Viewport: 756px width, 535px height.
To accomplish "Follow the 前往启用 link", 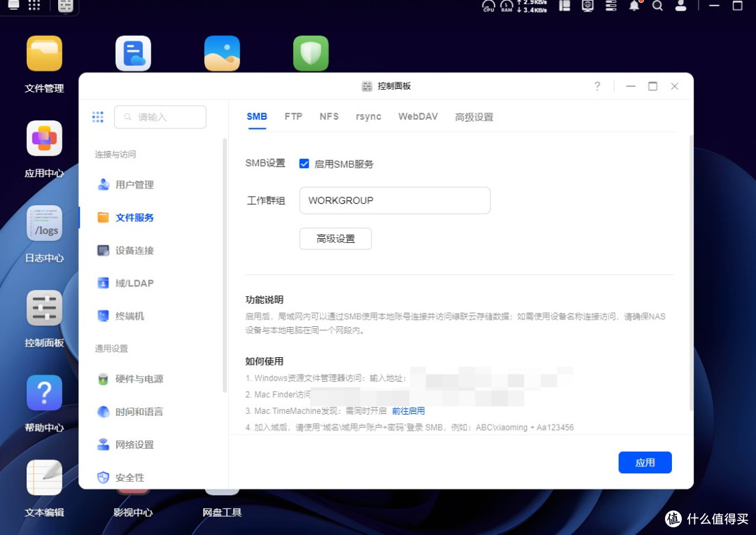I will pyautogui.click(x=408, y=411).
